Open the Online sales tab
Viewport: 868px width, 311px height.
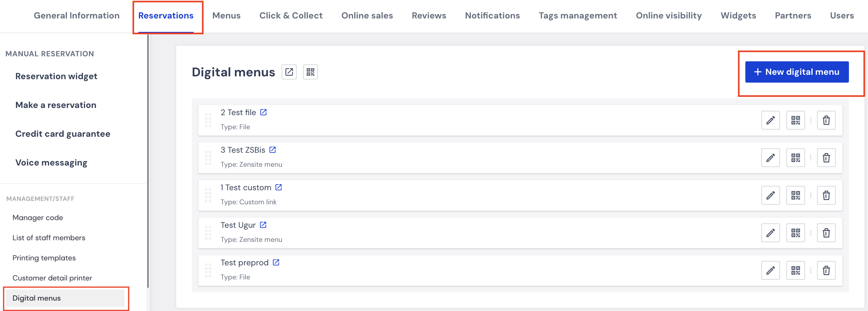[367, 16]
